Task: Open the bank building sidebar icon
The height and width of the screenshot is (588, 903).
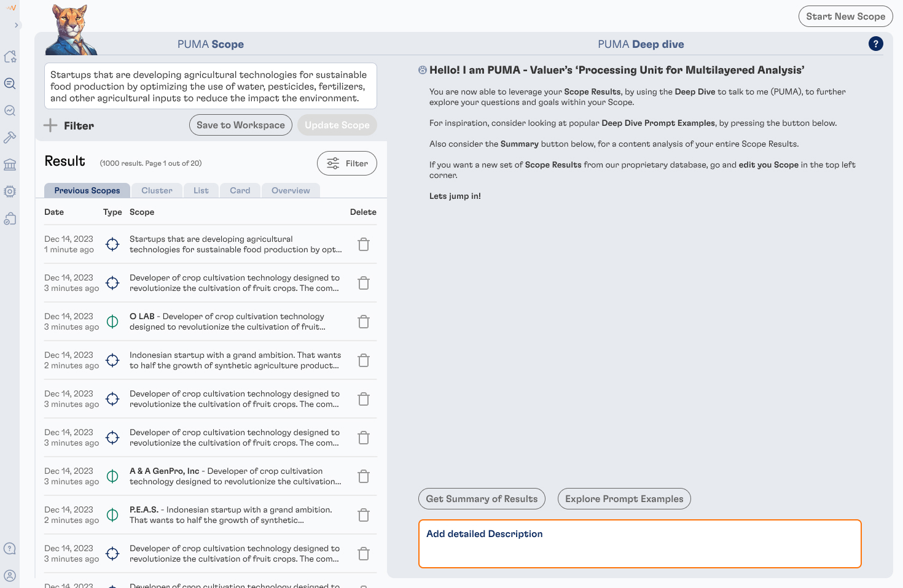Action: pos(10,164)
